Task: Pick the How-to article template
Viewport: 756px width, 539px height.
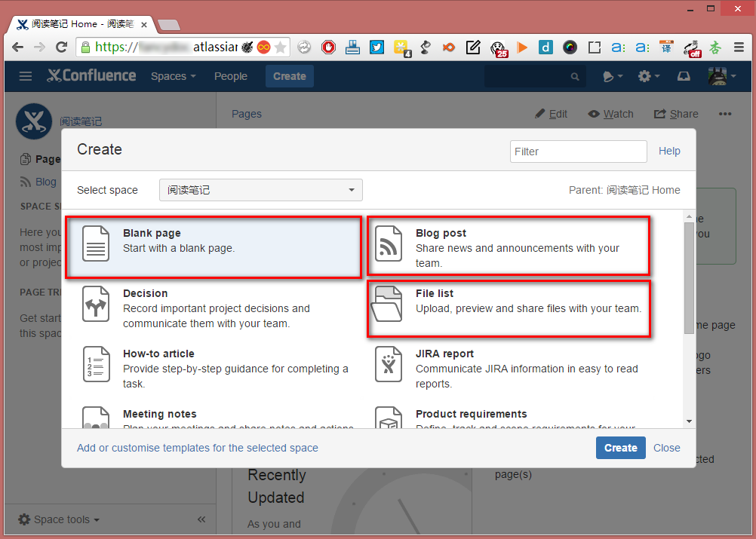Action: pos(213,368)
